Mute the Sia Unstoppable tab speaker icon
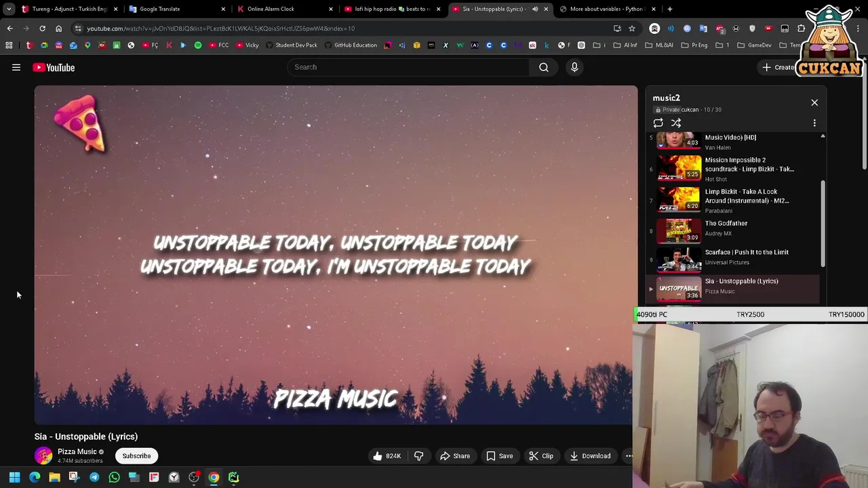This screenshot has width=868, height=488. (x=535, y=9)
